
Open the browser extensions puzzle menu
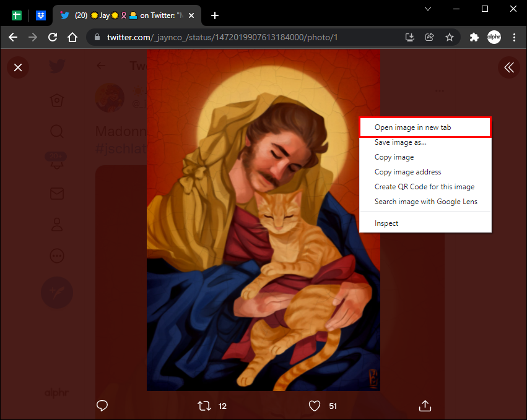(474, 37)
